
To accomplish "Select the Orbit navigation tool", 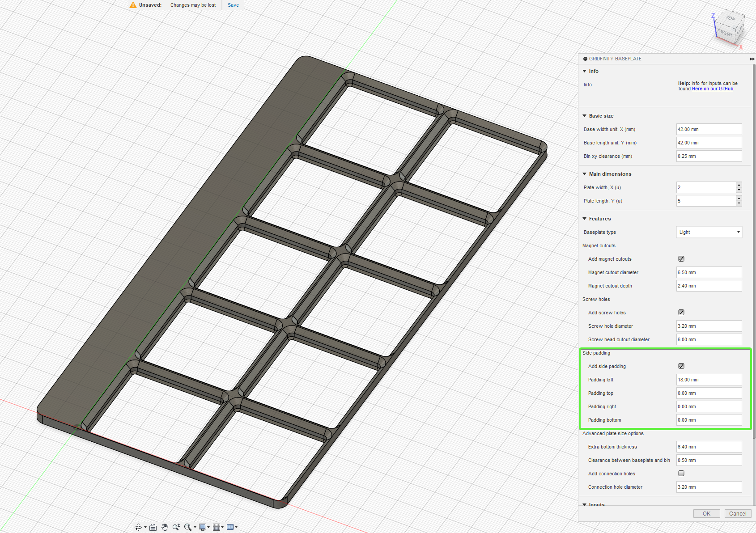I will tap(138, 527).
